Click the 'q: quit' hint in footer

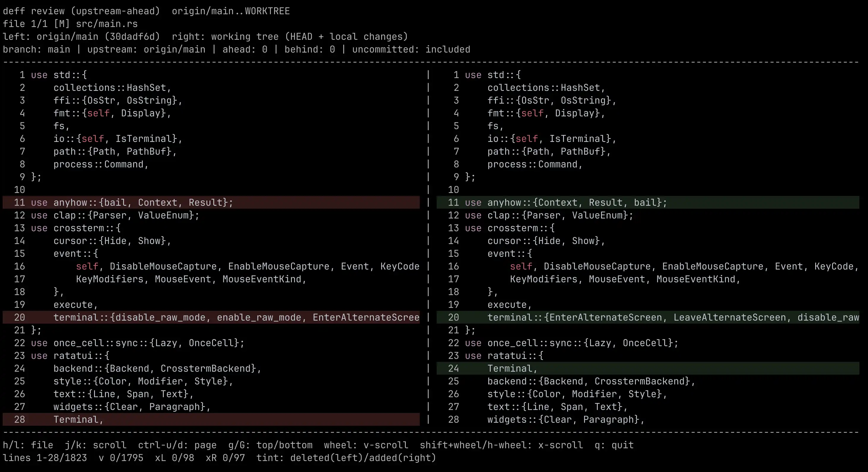tap(614, 445)
